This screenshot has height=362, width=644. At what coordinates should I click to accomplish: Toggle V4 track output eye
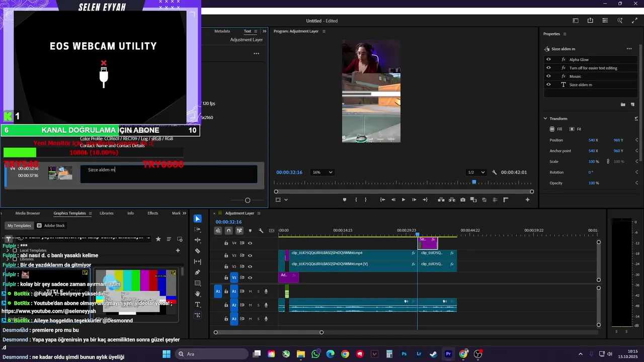[250, 243]
